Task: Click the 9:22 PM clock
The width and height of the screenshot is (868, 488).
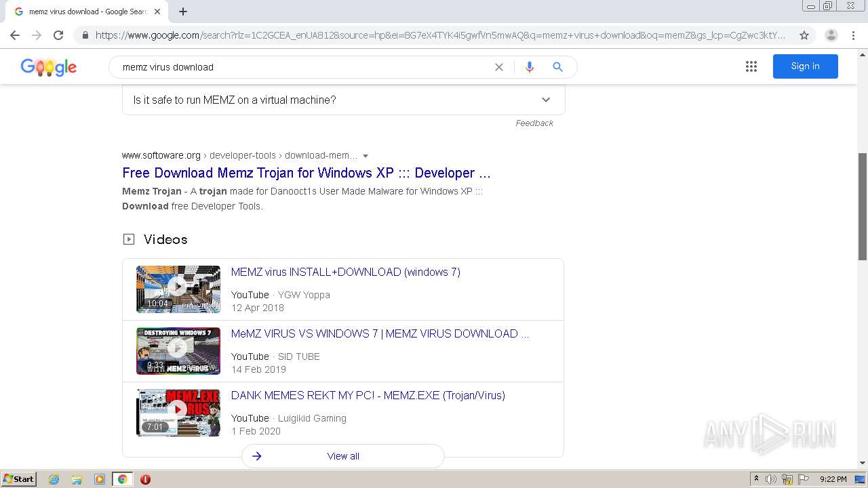Action: pos(833,479)
